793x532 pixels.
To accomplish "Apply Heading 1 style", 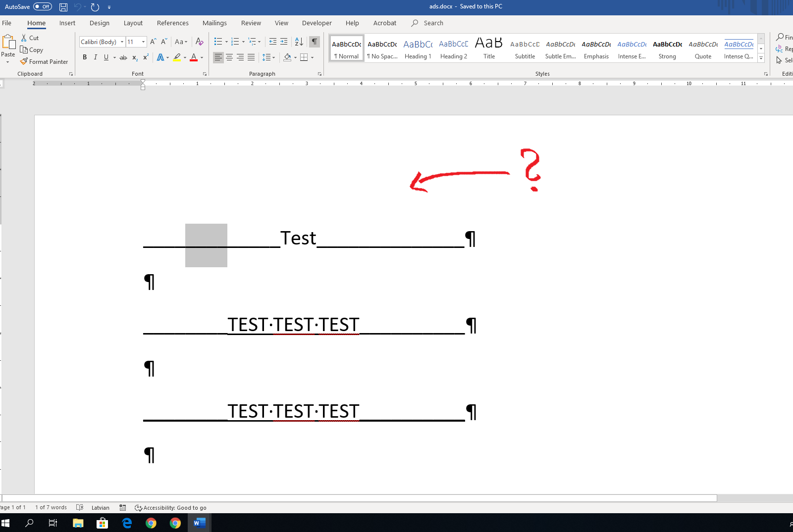I will coord(418,48).
